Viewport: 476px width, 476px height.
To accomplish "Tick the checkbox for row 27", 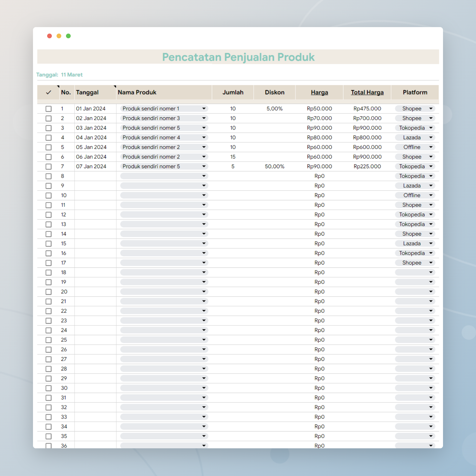I will click(x=49, y=359).
